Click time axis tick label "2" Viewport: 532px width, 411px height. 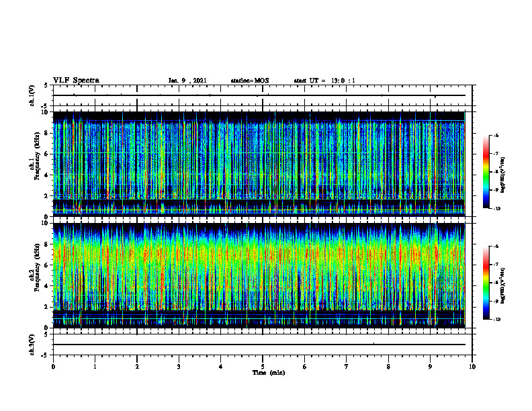pos(137,367)
